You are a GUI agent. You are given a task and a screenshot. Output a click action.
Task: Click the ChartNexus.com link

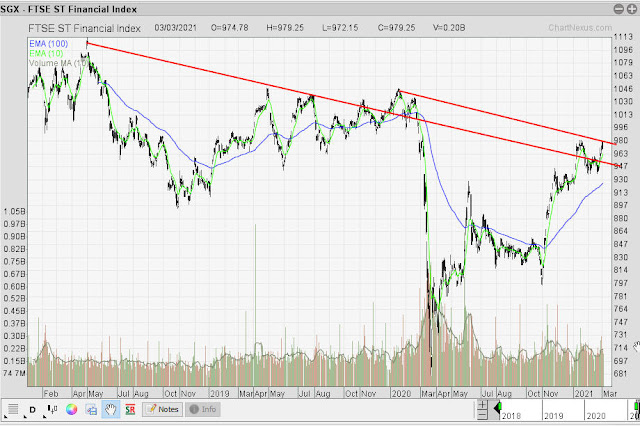point(580,28)
